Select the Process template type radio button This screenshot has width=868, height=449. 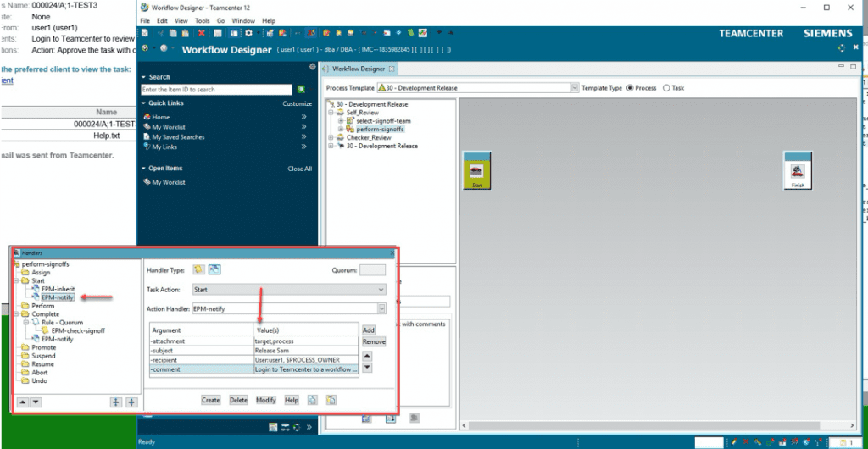[630, 87]
